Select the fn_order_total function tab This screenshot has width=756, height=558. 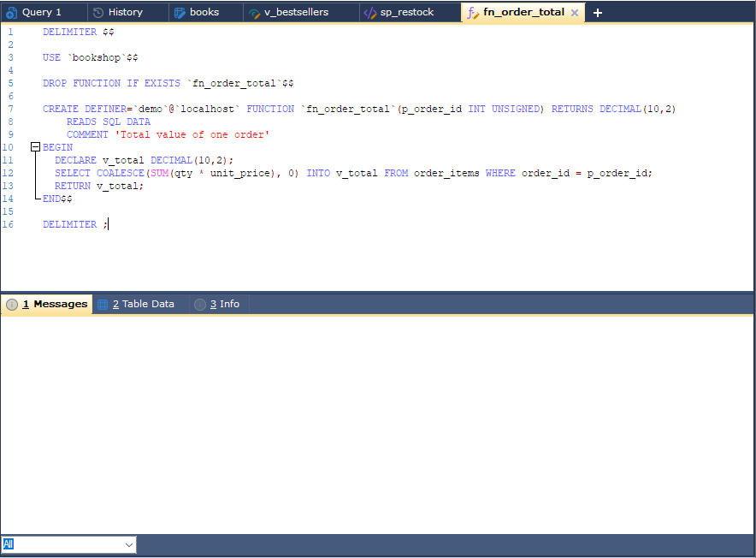pos(523,12)
